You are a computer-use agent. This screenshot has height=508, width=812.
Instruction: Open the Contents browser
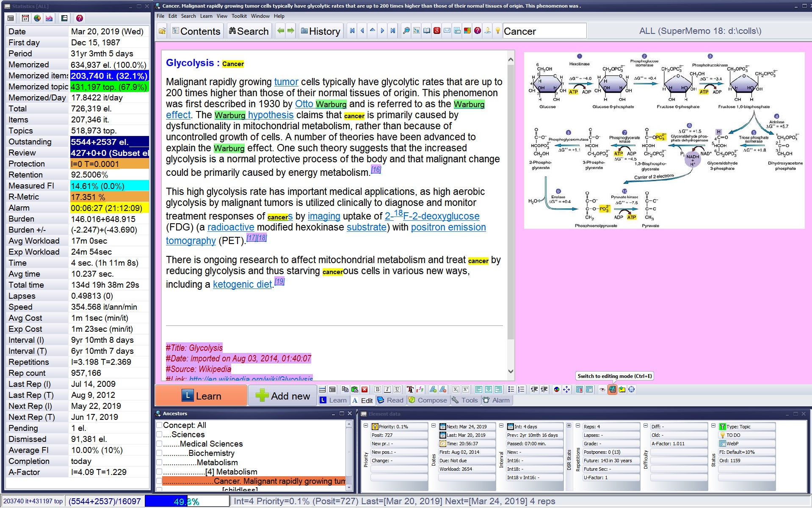196,31
